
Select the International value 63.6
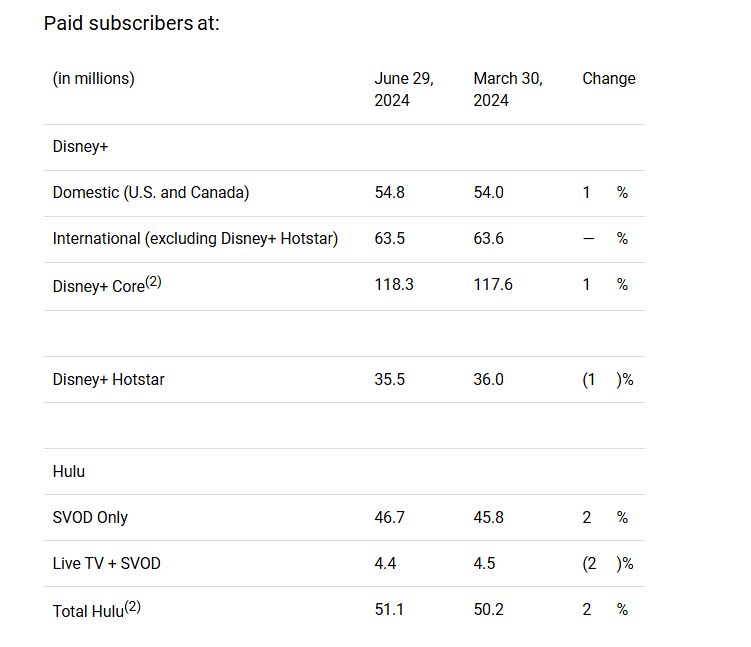tap(489, 239)
